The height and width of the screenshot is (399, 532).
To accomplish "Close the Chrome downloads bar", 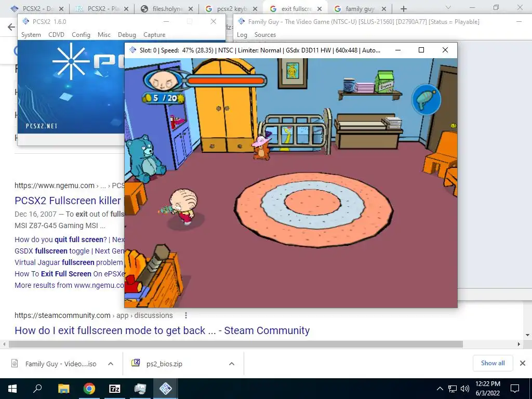I will pyautogui.click(x=523, y=363).
